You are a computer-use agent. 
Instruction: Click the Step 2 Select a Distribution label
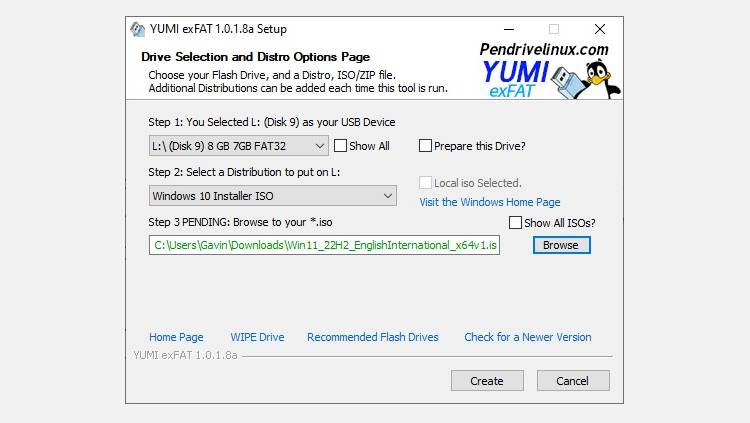244,172
